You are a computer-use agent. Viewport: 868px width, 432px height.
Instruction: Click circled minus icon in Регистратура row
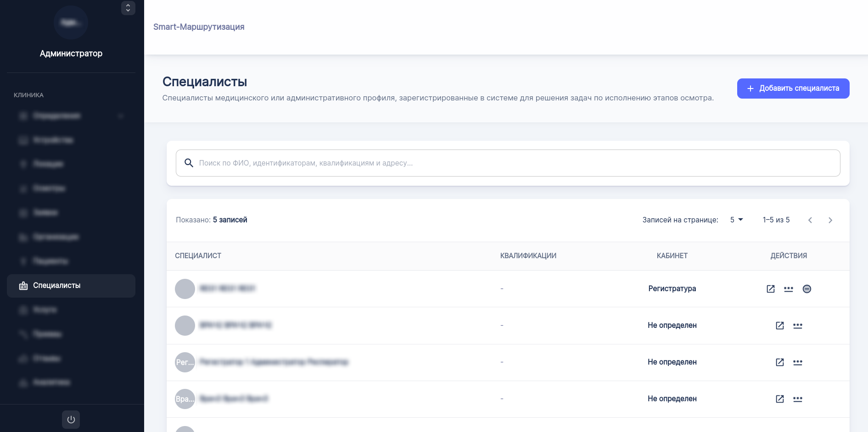click(x=807, y=289)
